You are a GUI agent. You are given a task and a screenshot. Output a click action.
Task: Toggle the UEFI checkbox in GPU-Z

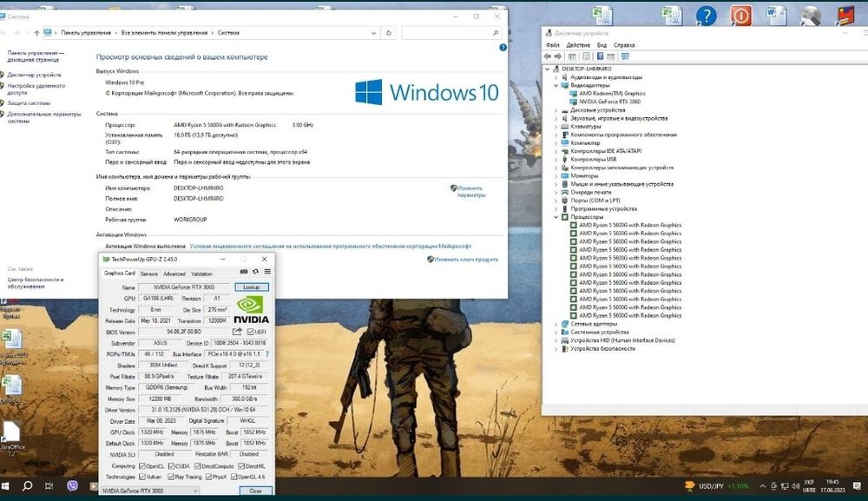(250, 332)
